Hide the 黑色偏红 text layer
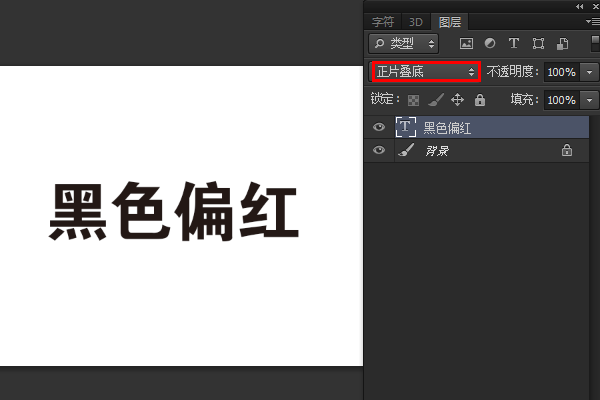Screen dimensions: 600x400 coord(379,127)
